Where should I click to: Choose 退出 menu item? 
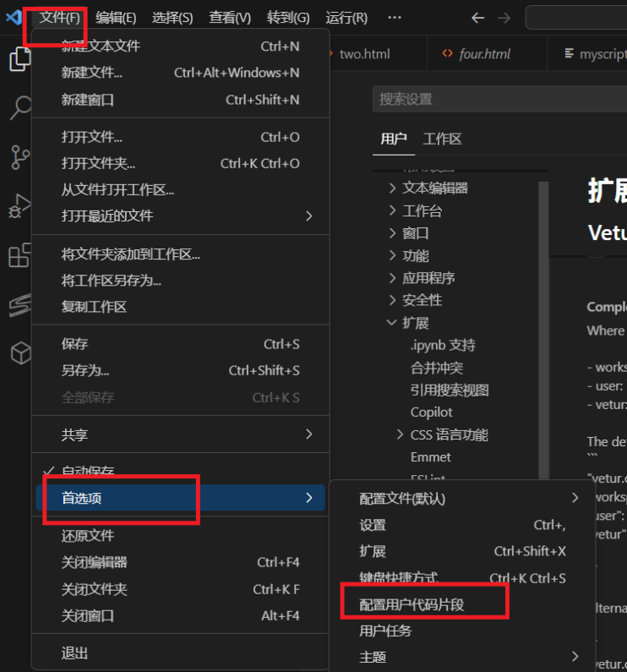point(181,653)
